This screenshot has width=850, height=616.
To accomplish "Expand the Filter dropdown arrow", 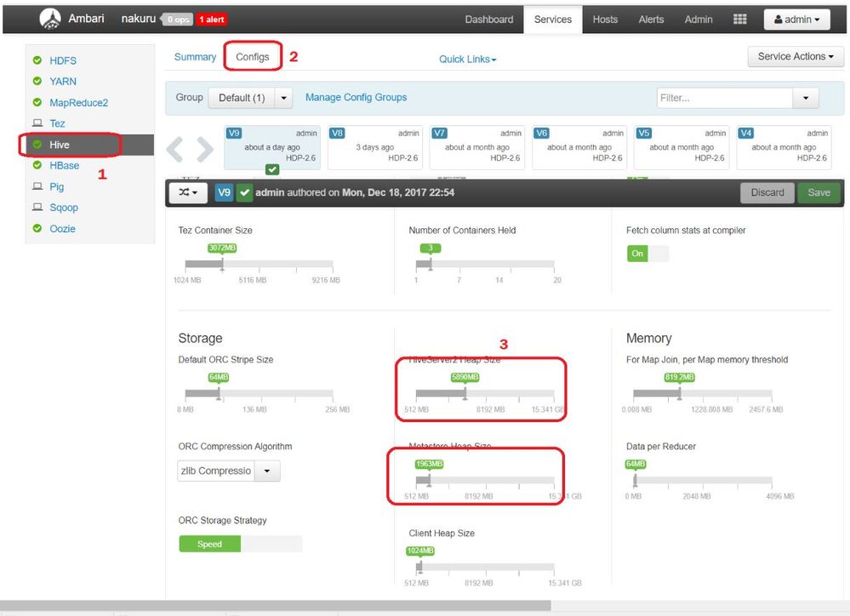I will point(806,98).
